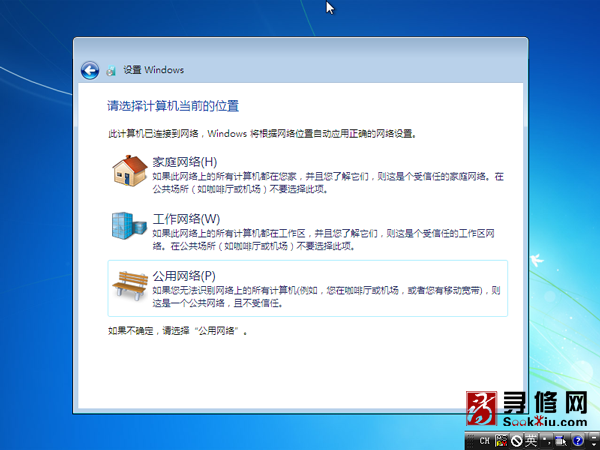Click the home network description text

pos(328,183)
